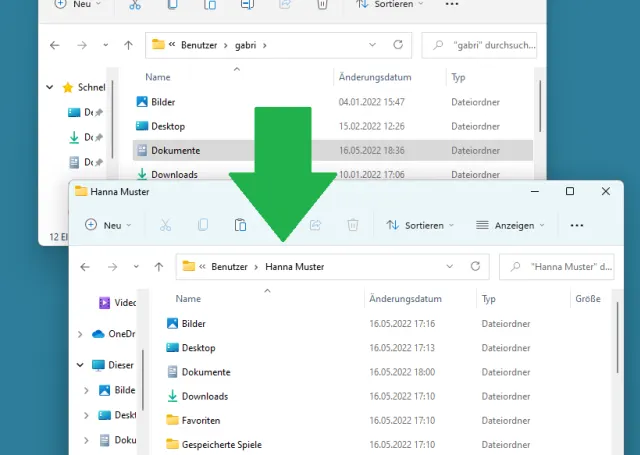Click the "gabri" durchsuchen search field
This screenshot has width=640, height=455.
click(479, 45)
